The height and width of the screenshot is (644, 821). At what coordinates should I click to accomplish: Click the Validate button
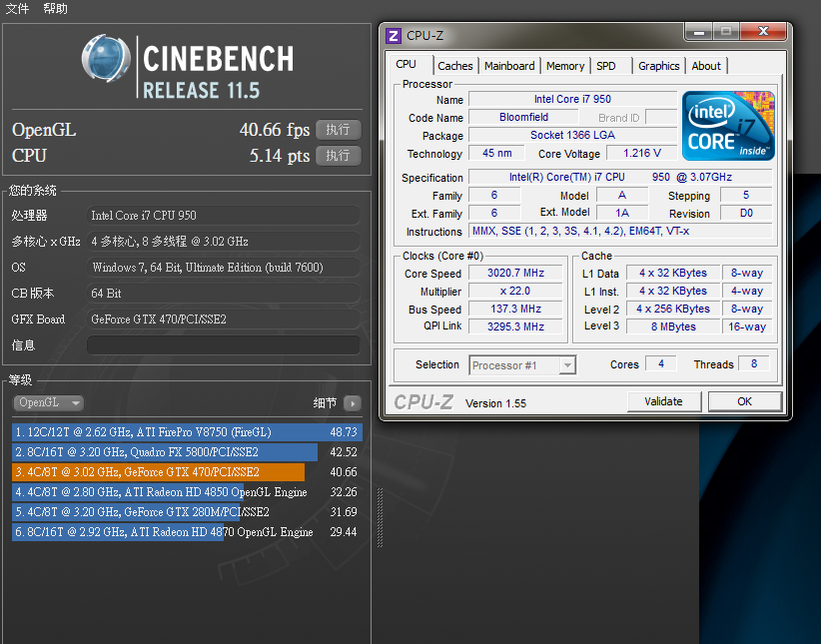click(x=663, y=401)
